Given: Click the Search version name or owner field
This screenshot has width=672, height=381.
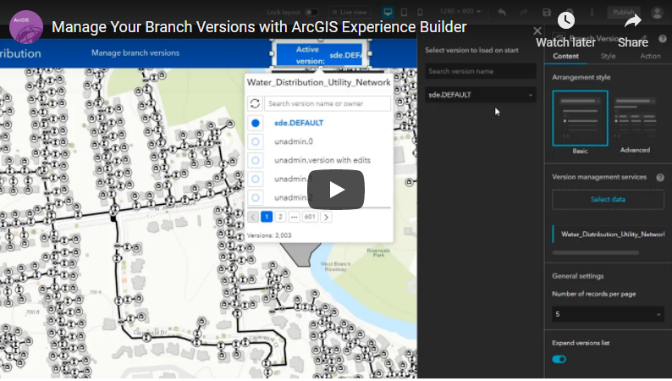Looking at the screenshot, I should [327, 103].
